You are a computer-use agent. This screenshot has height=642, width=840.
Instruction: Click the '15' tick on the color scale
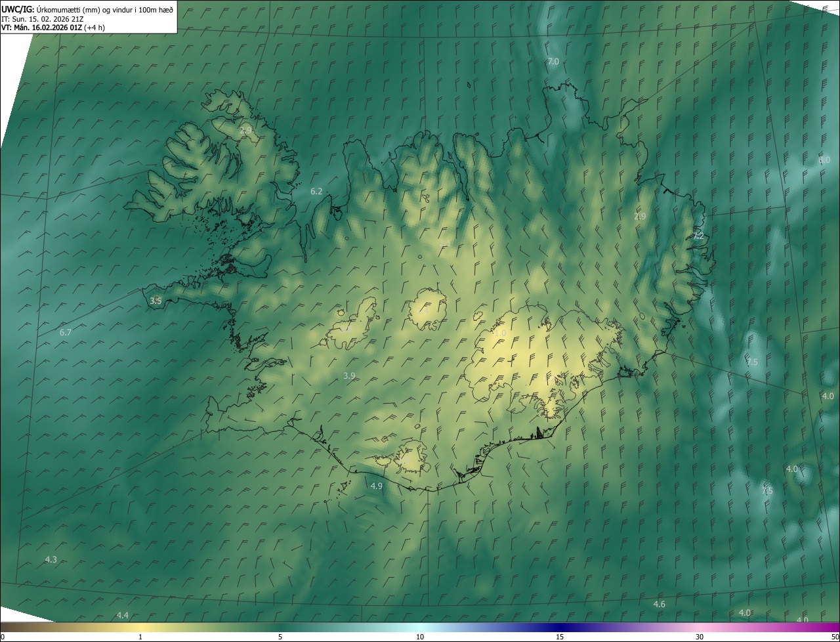(x=560, y=637)
